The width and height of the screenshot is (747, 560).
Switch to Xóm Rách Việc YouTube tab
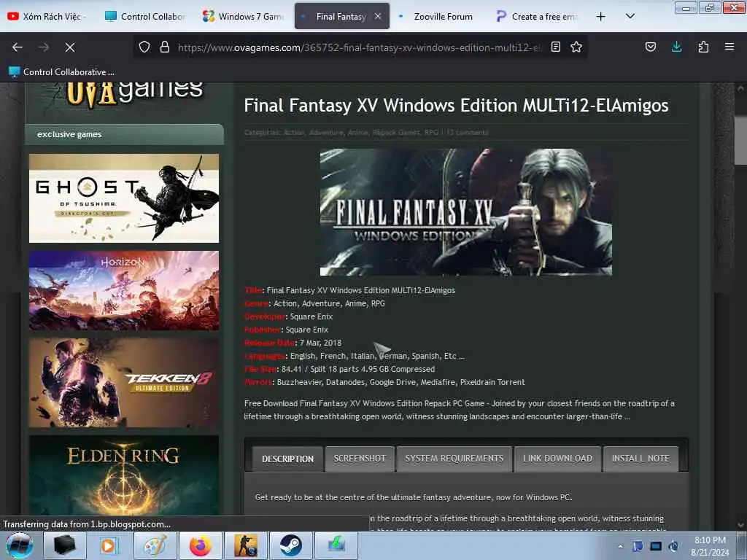point(49,16)
